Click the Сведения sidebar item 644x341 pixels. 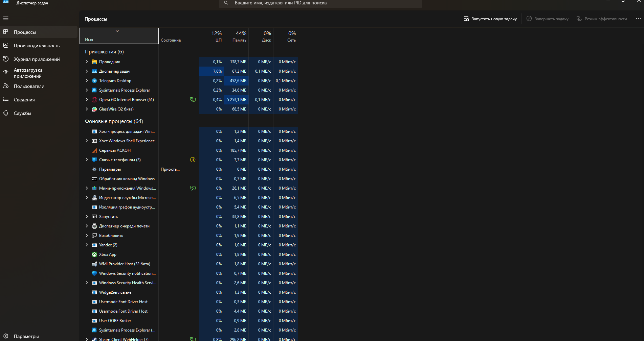tap(24, 100)
